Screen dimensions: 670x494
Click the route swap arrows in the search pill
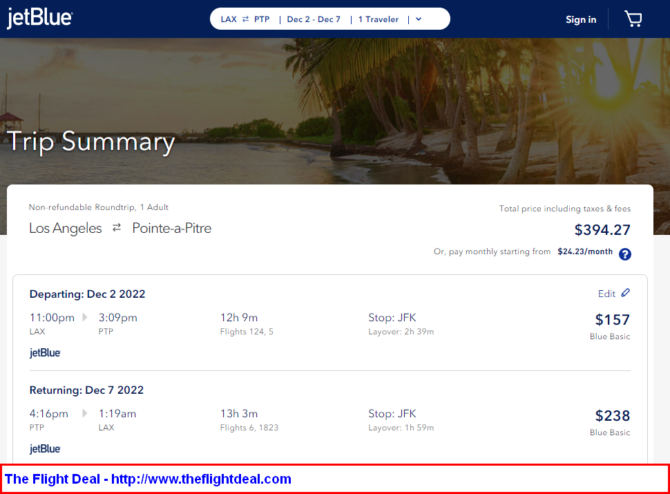pyautogui.click(x=245, y=19)
